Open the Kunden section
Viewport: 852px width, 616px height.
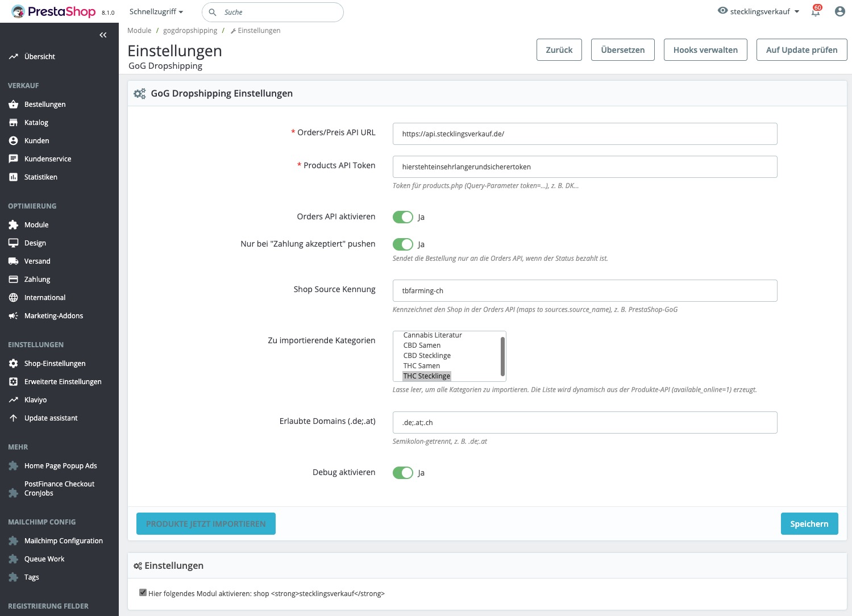click(36, 140)
